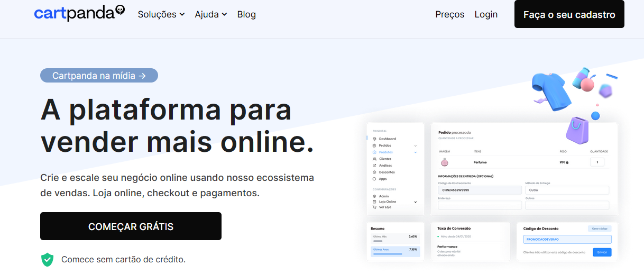Click the Cartpanda logo
The width and height of the screenshot is (644, 274).
tap(80, 13)
